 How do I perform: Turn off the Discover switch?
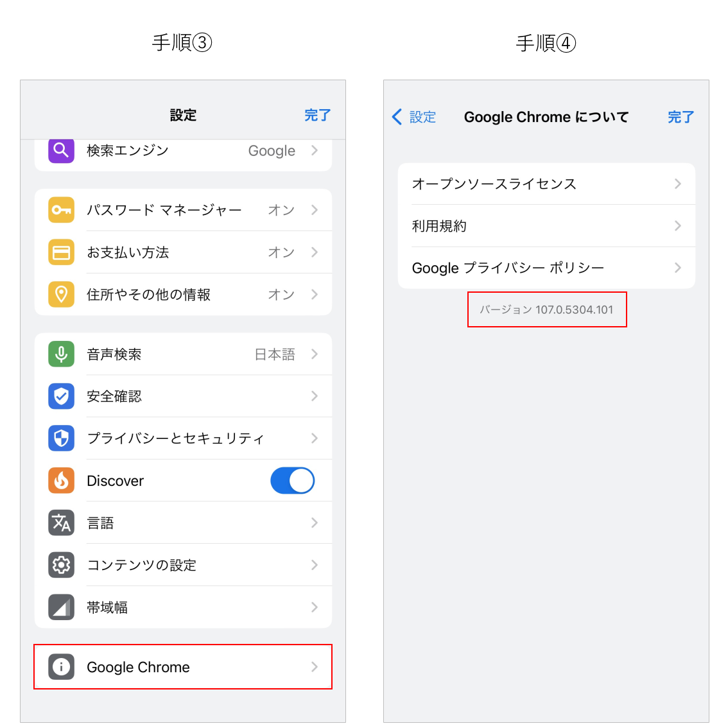click(293, 481)
